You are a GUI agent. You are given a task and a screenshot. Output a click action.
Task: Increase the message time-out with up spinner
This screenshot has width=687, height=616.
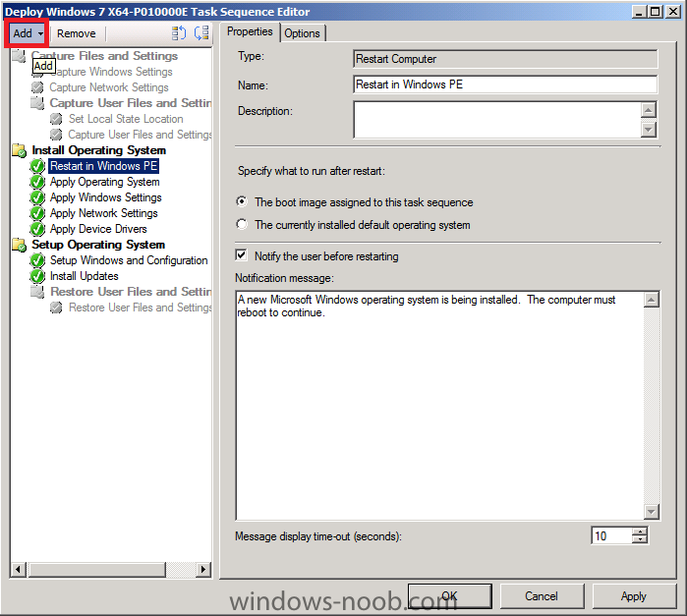(640, 532)
